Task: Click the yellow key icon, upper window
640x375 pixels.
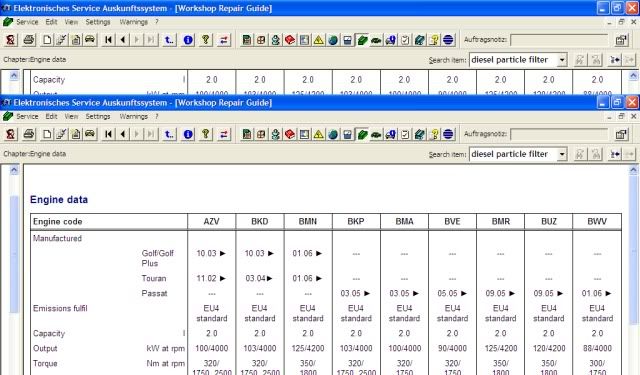Action: click(206, 40)
